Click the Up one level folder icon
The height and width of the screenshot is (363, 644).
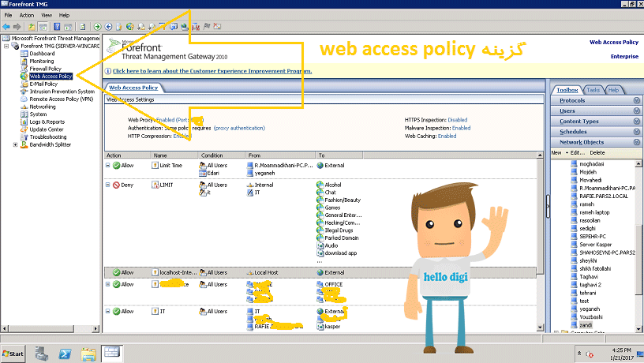(x=32, y=27)
